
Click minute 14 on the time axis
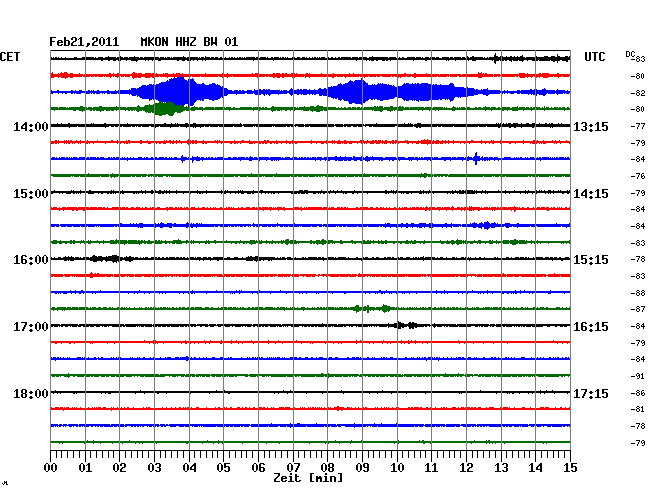point(535,468)
